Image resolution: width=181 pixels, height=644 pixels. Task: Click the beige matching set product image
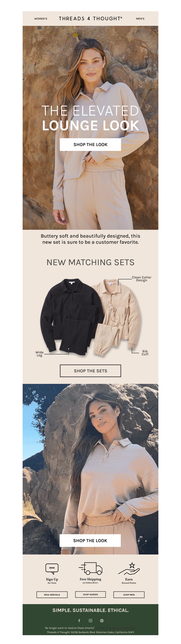pos(117,316)
